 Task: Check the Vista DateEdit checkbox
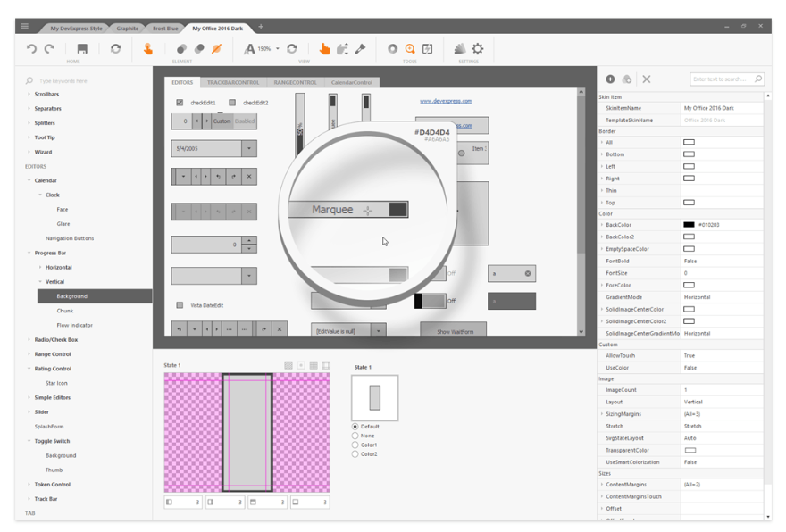tap(180, 305)
